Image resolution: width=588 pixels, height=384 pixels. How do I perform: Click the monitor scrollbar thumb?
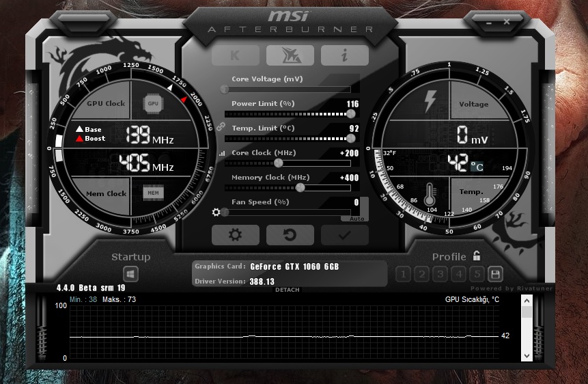(x=527, y=312)
